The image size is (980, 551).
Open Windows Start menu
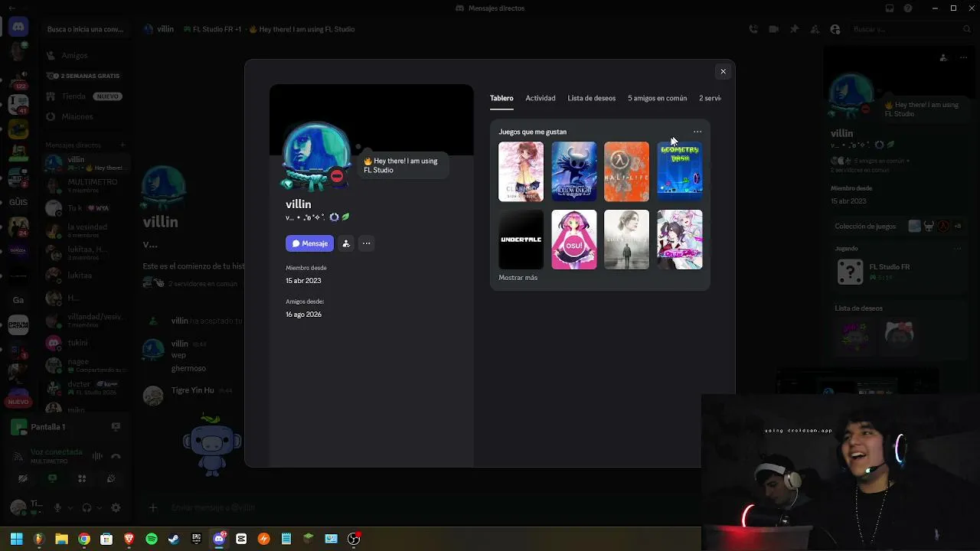(x=16, y=539)
